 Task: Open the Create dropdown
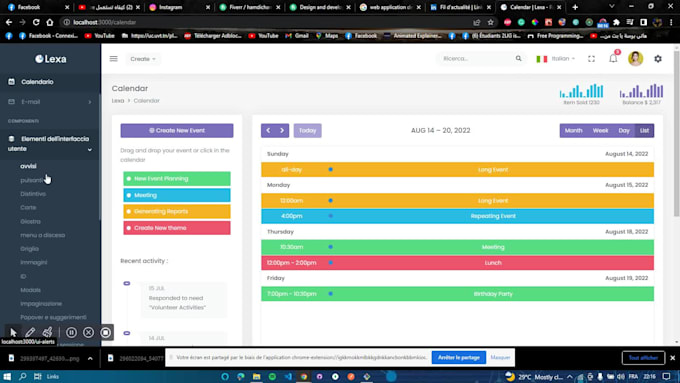coord(143,59)
